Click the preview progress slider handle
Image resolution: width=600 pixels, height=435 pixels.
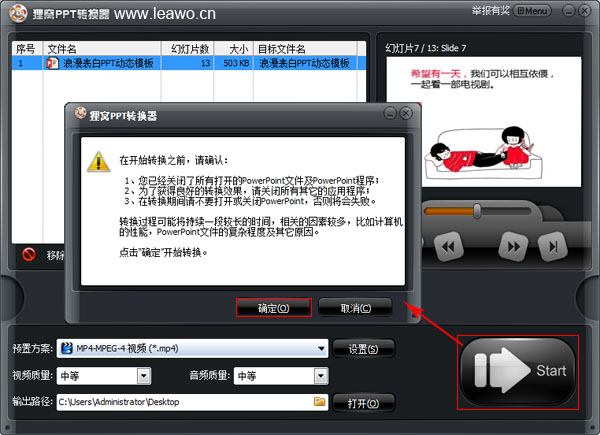(x=477, y=211)
